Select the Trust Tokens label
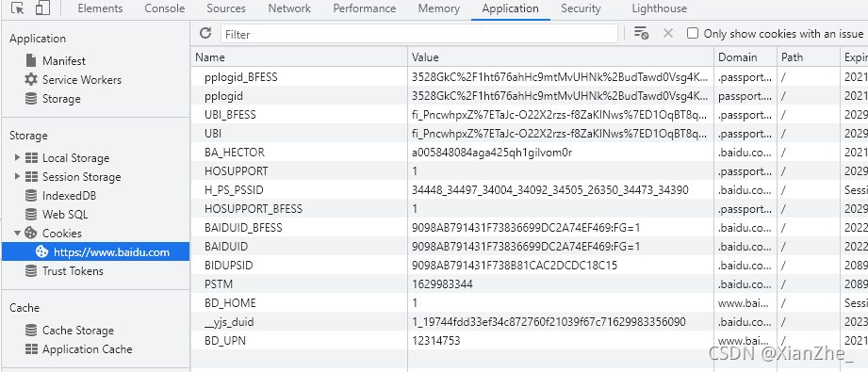 [x=74, y=270]
